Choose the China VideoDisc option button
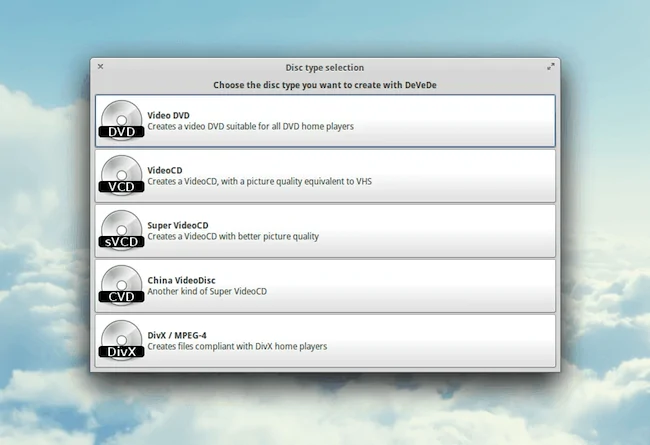The width and height of the screenshot is (650, 445). click(325, 286)
